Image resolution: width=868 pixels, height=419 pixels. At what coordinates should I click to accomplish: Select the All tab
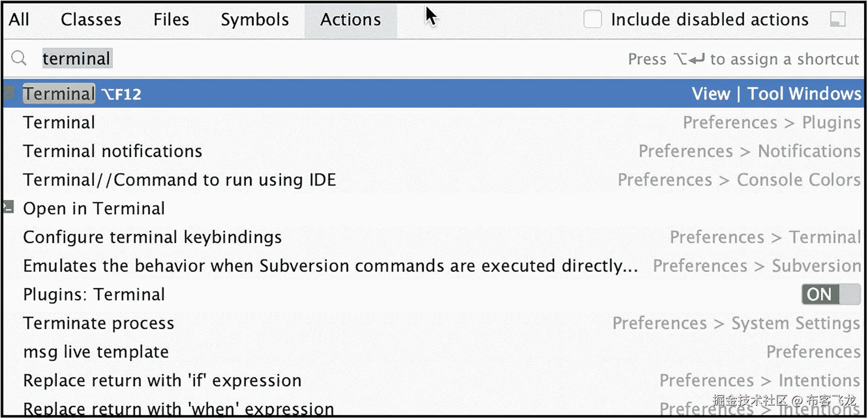click(18, 20)
